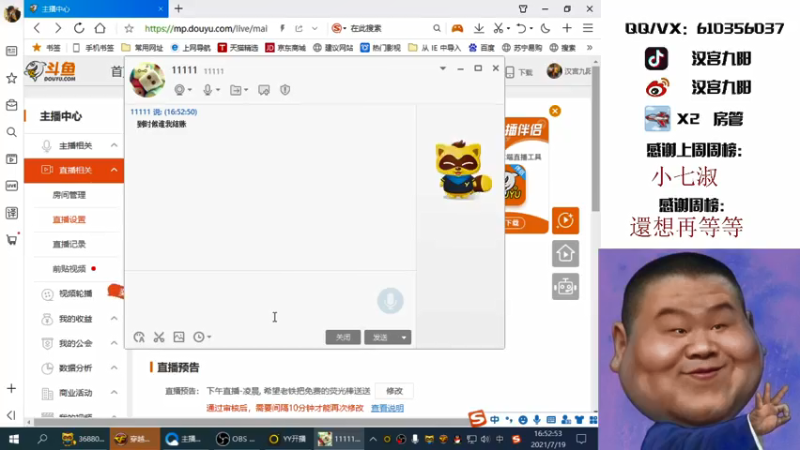Open the 常用网址 bookmarks folder

(x=142, y=48)
